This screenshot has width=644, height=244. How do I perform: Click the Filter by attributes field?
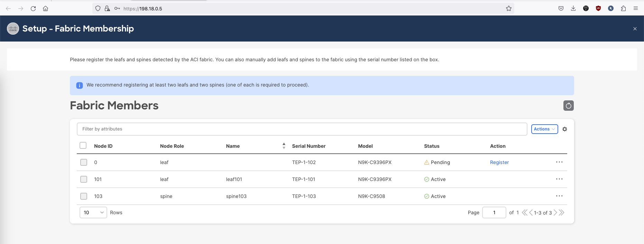click(302, 129)
